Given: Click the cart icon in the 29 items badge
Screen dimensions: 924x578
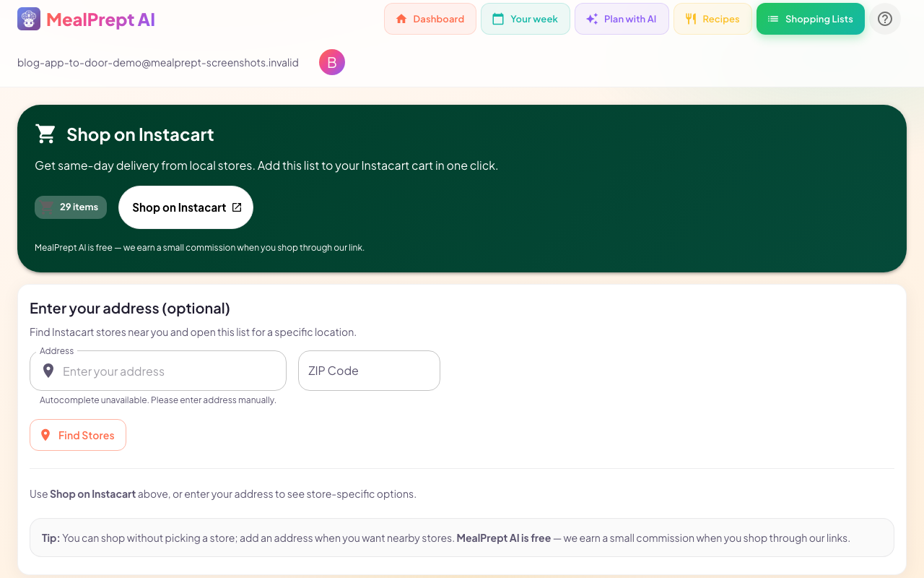Looking at the screenshot, I should 48,207.
